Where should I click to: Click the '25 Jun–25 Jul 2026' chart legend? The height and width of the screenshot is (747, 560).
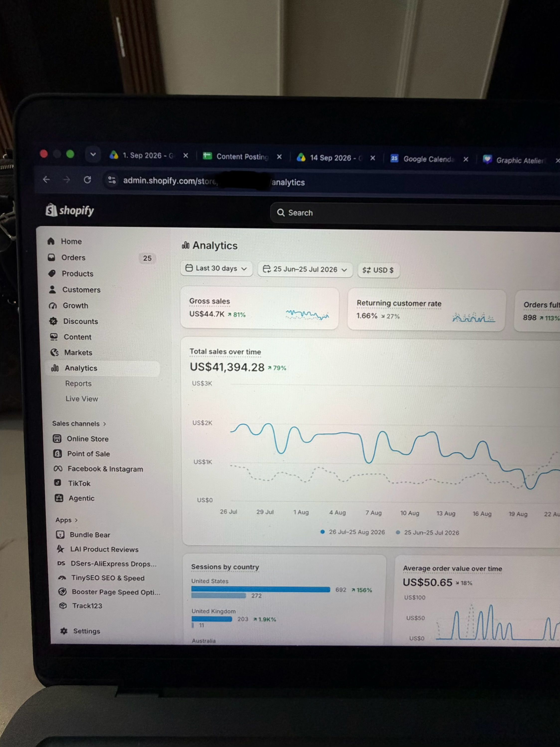(x=428, y=533)
